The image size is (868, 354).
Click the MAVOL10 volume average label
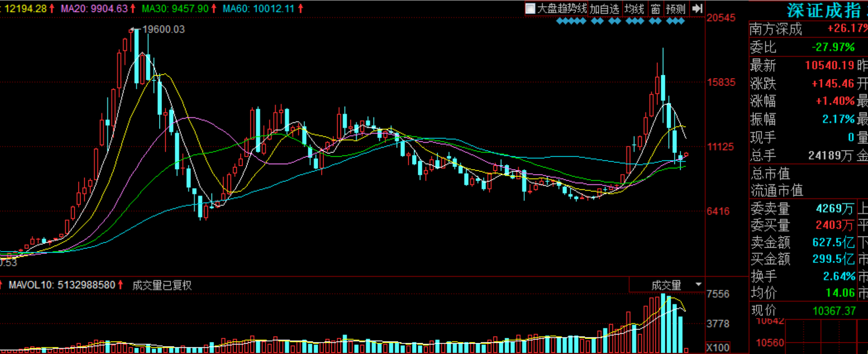point(62,285)
